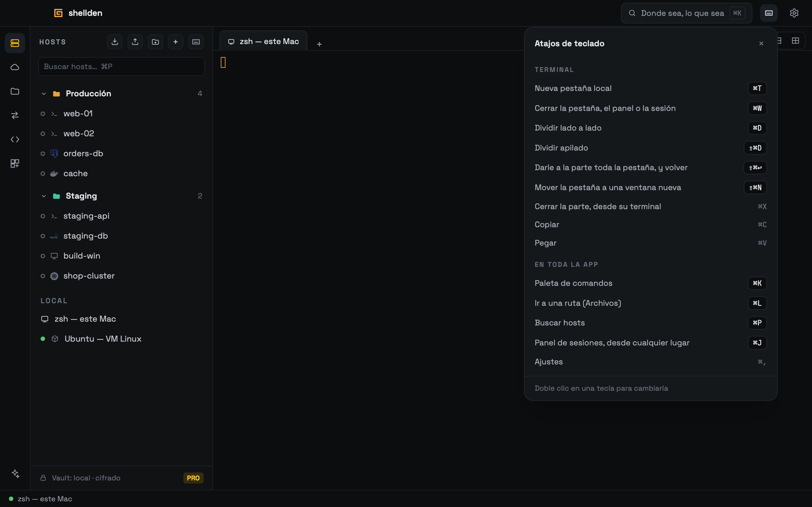Click the Buscar hosts search field
Image resolution: width=812 pixels, height=507 pixels.
coord(121,67)
